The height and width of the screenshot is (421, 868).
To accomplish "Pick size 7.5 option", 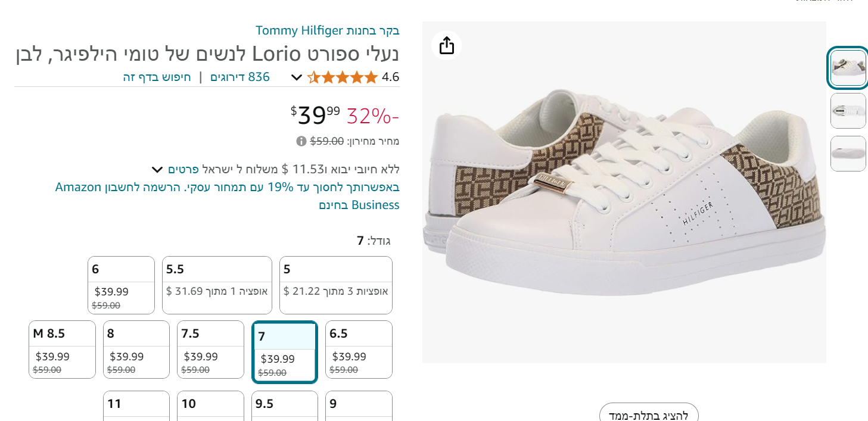I will 210,350.
